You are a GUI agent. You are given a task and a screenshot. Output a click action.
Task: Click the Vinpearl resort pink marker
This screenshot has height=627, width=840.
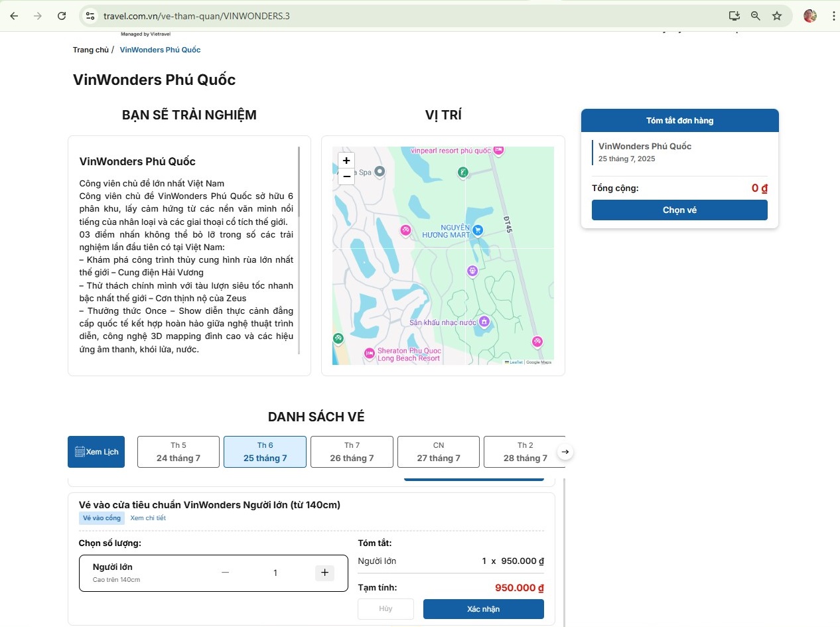(498, 150)
